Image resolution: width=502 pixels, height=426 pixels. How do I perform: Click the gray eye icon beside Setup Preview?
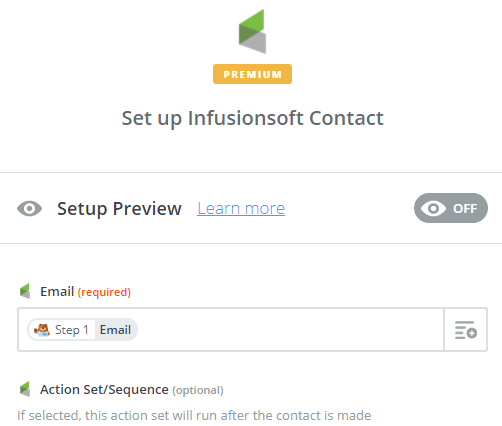coord(29,209)
